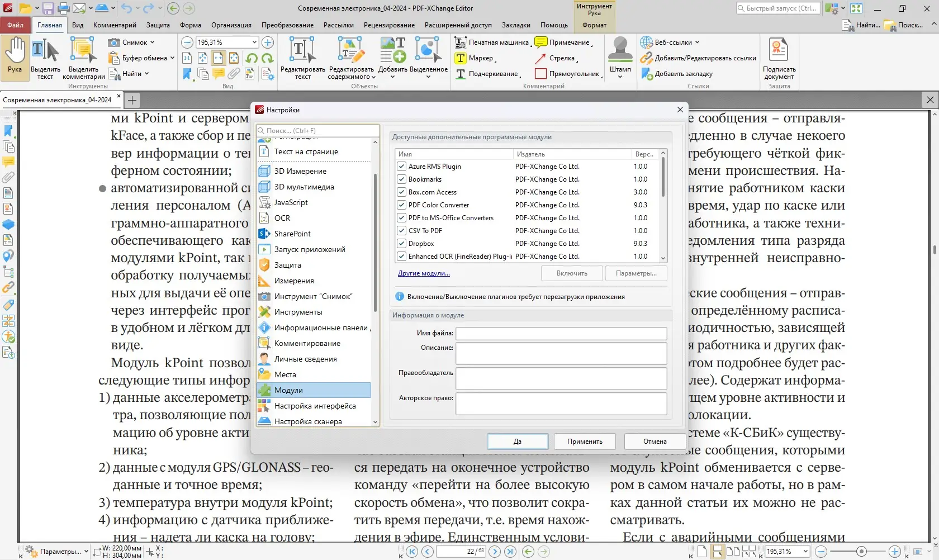Open the Comment (Комментарий) ribbon tab

click(115, 25)
